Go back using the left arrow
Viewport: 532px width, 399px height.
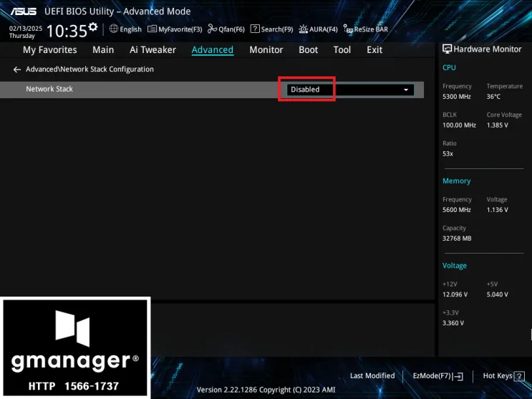(x=17, y=69)
